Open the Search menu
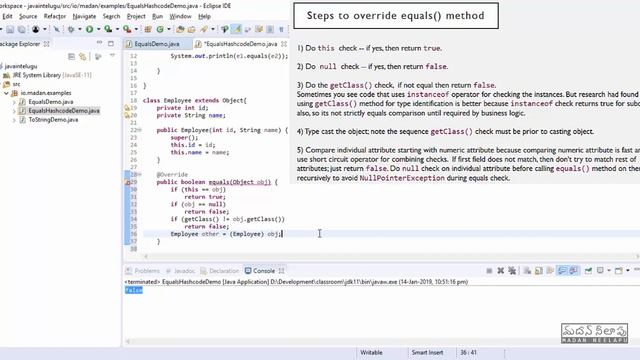Viewport: 640px width, 360px height. point(111,16)
